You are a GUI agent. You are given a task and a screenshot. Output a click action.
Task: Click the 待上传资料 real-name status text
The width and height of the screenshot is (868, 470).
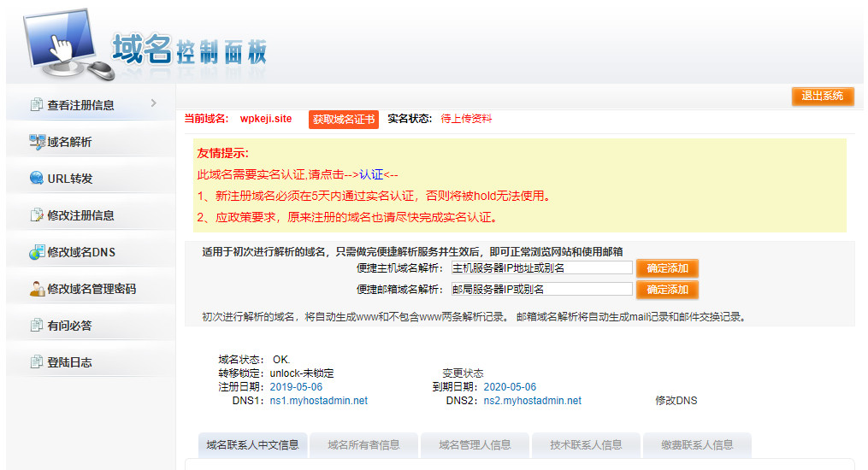click(466, 118)
